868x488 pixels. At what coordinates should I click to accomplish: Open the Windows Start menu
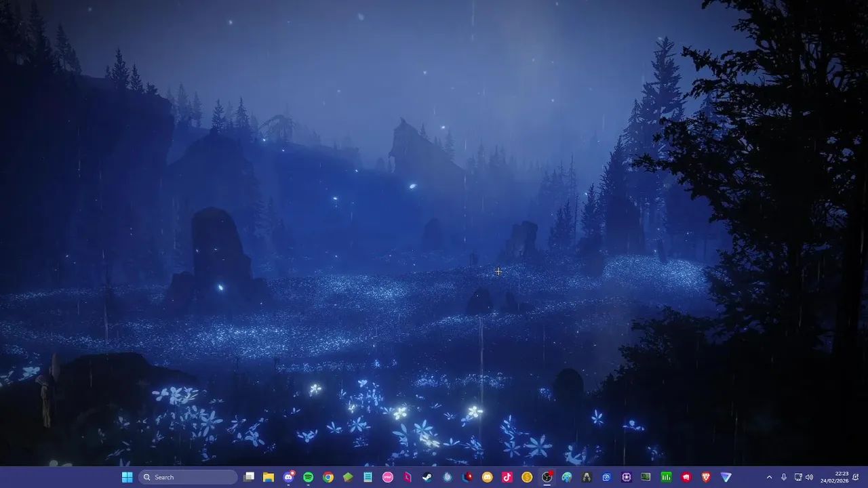(x=127, y=477)
